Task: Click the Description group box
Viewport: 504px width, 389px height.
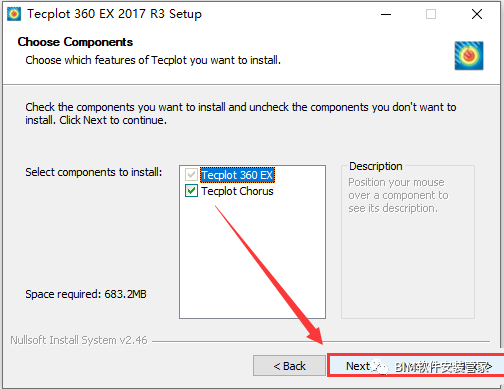Action: pos(408,242)
